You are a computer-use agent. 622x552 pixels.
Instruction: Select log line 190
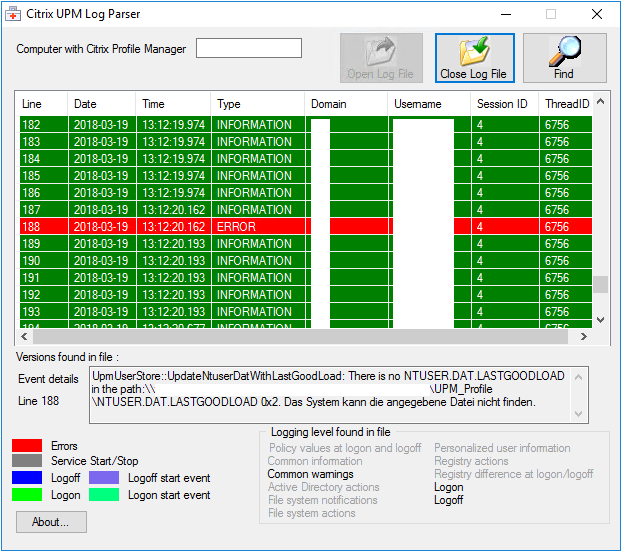pos(306,261)
